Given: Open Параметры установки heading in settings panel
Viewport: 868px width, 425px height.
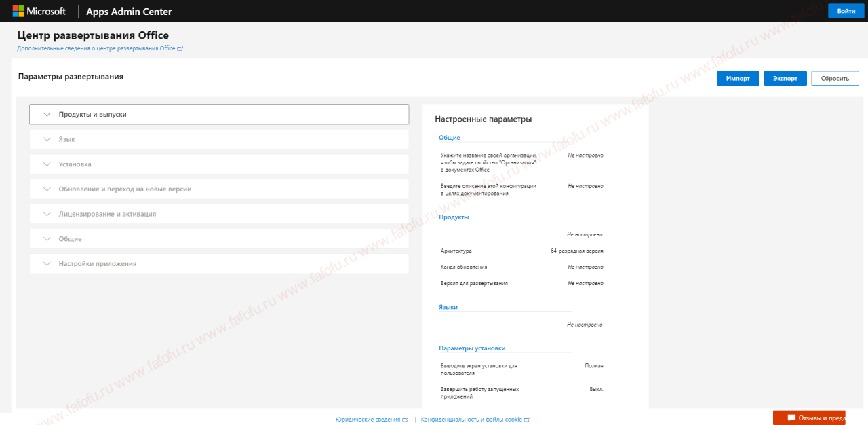Looking at the screenshot, I should 472,348.
